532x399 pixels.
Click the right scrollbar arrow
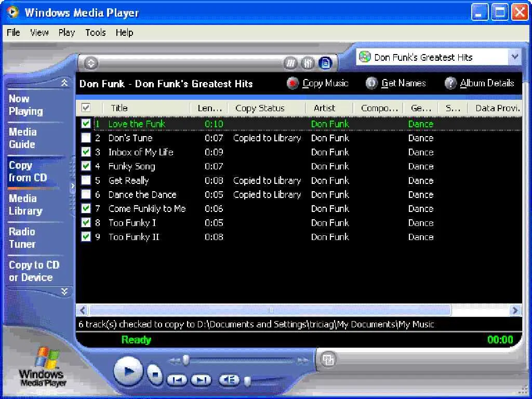point(515,310)
